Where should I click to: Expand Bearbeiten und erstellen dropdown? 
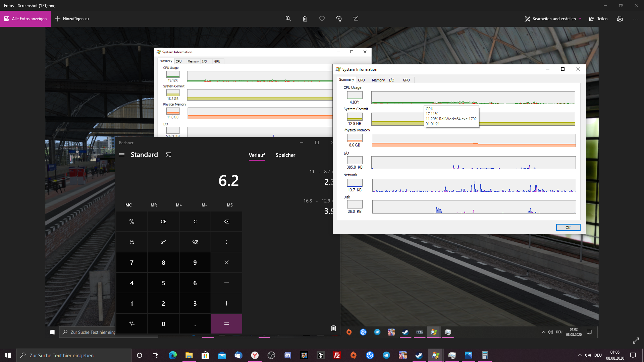tap(553, 19)
